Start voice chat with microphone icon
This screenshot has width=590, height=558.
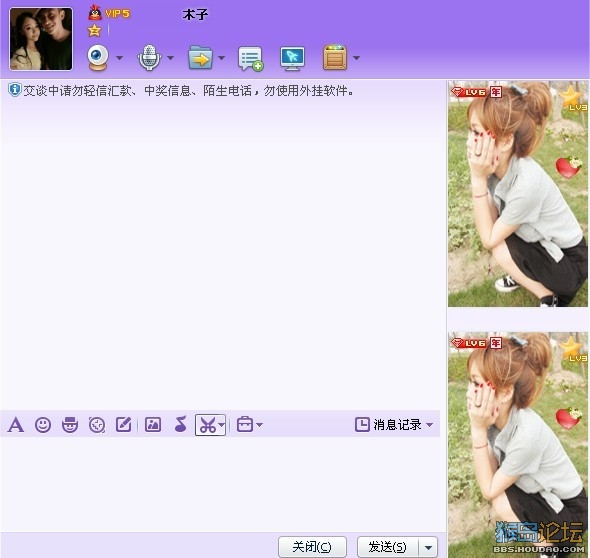(149, 58)
